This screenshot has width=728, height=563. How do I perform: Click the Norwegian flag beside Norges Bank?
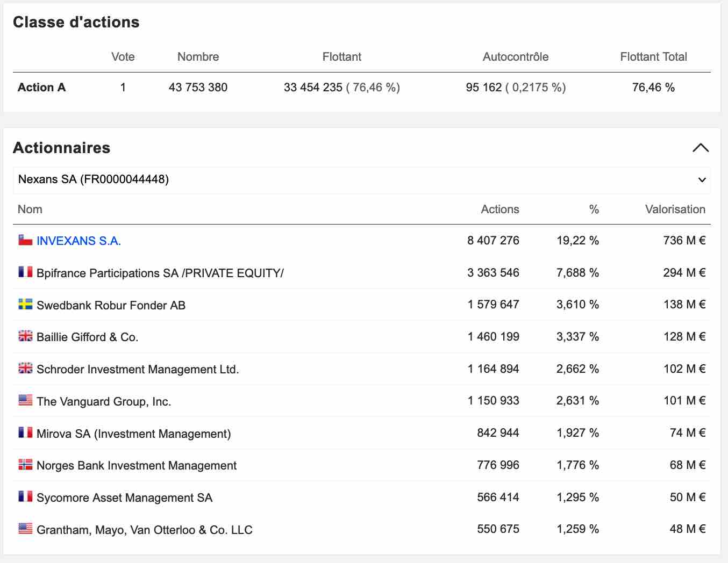(x=25, y=465)
